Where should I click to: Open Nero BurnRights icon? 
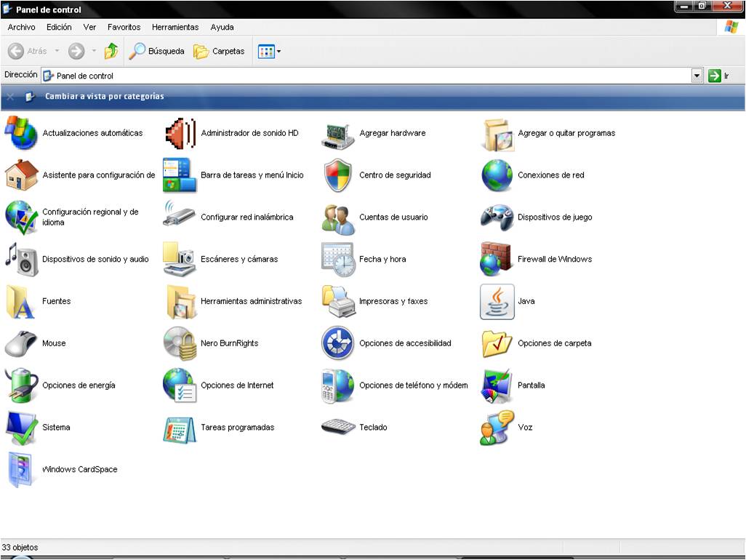(180, 344)
